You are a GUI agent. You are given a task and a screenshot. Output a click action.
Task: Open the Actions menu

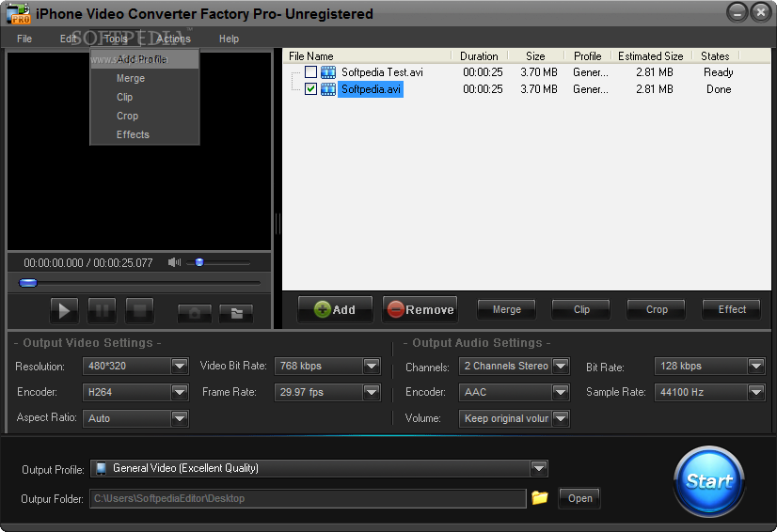173,39
